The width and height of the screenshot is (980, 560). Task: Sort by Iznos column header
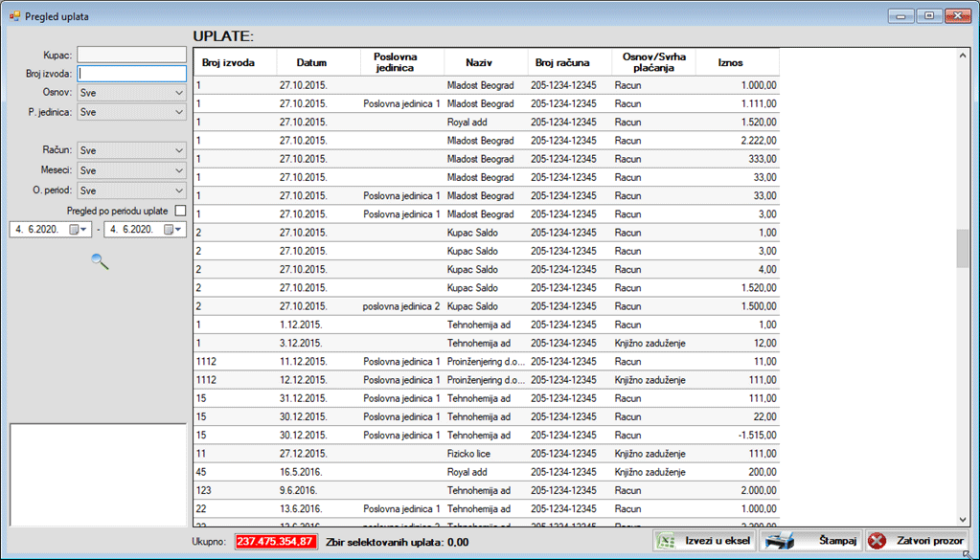(x=737, y=62)
